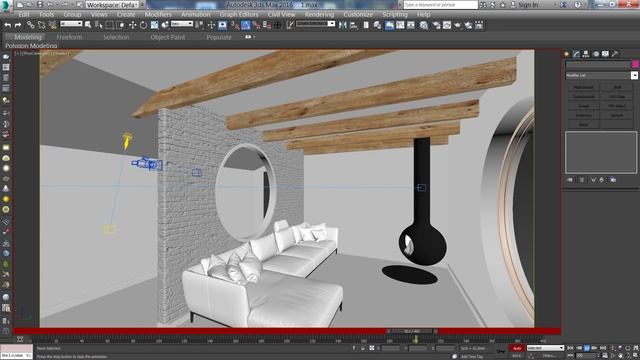Open the Graph Editors menu
640x360 pixels.
click(239, 14)
